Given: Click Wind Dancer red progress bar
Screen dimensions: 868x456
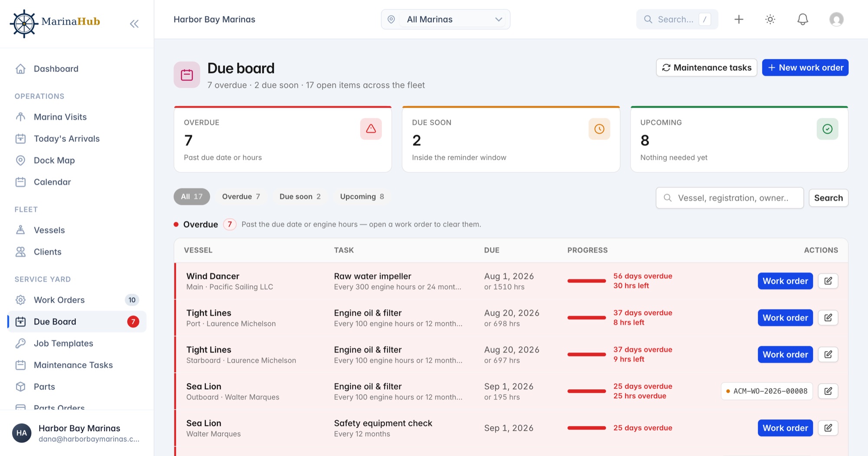Looking at the screenshot, I should (586, 281).
